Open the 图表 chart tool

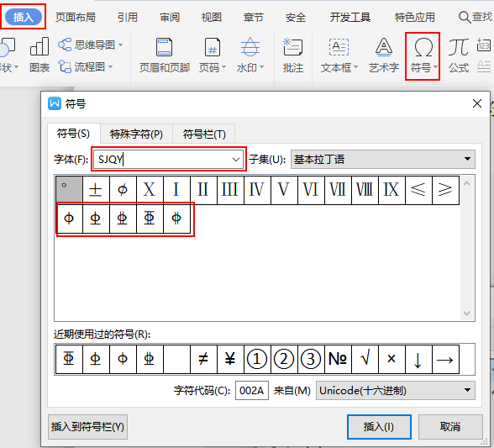click(39, 55)
